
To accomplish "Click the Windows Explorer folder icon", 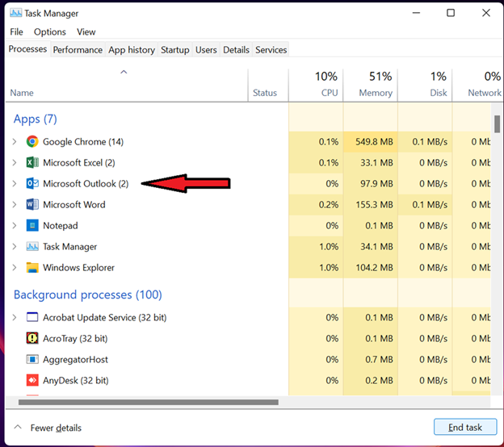I will click(32, 268).
